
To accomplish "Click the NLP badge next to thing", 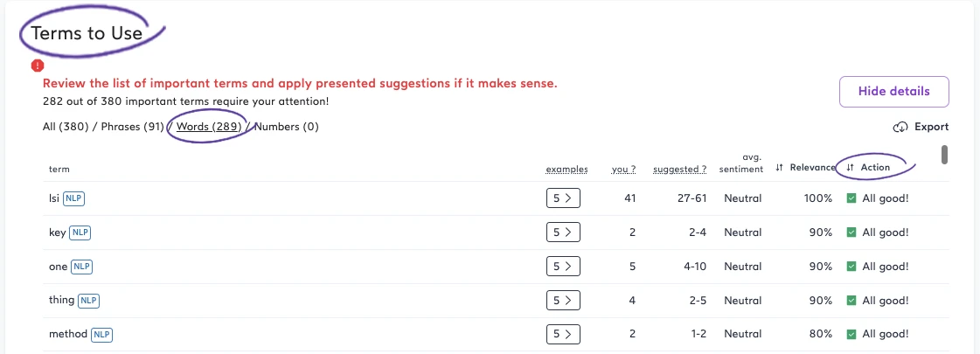I will point(88,300).
